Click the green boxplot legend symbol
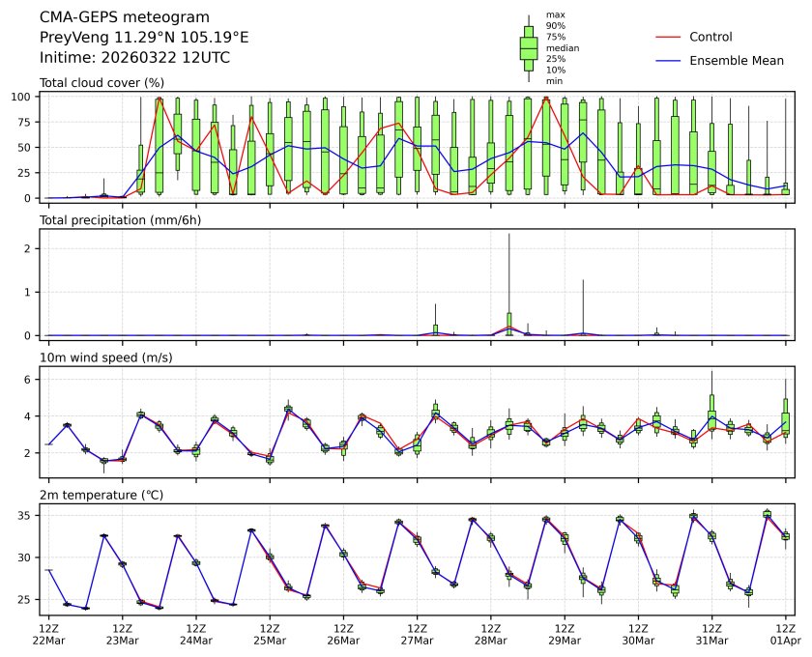The width and height of the screenshot is (812, 657). [528, 48]
